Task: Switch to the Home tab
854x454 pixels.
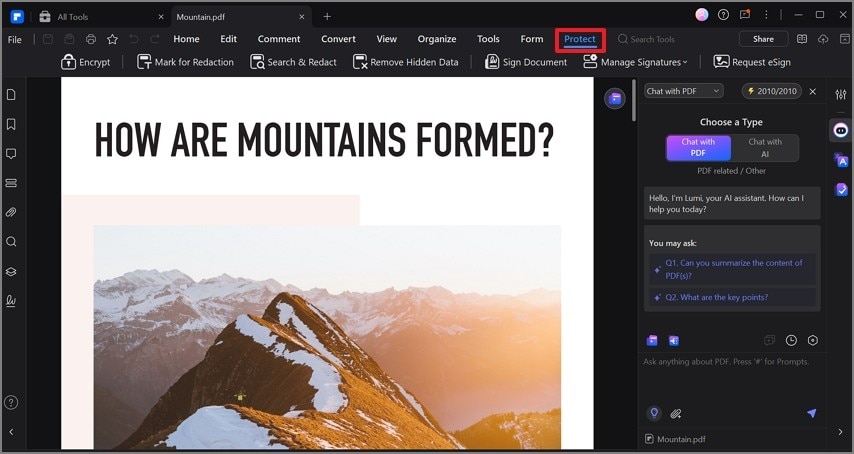Action: click(186, 39)
